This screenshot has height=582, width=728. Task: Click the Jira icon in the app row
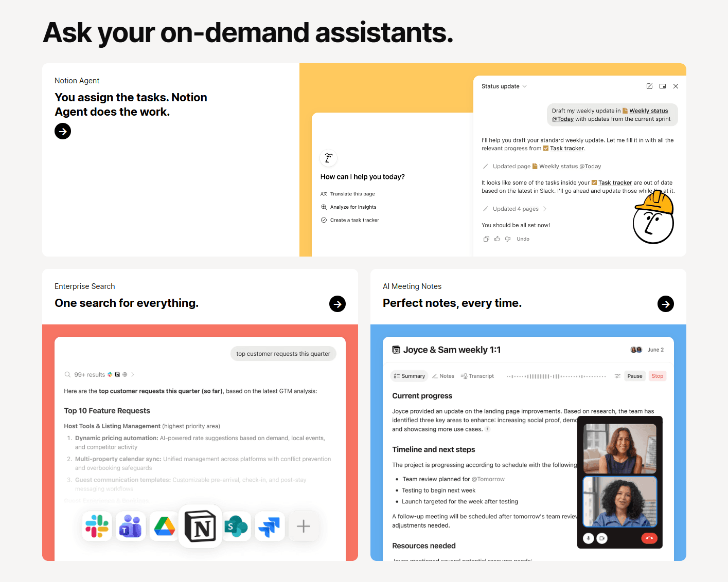tap(270, 526)
